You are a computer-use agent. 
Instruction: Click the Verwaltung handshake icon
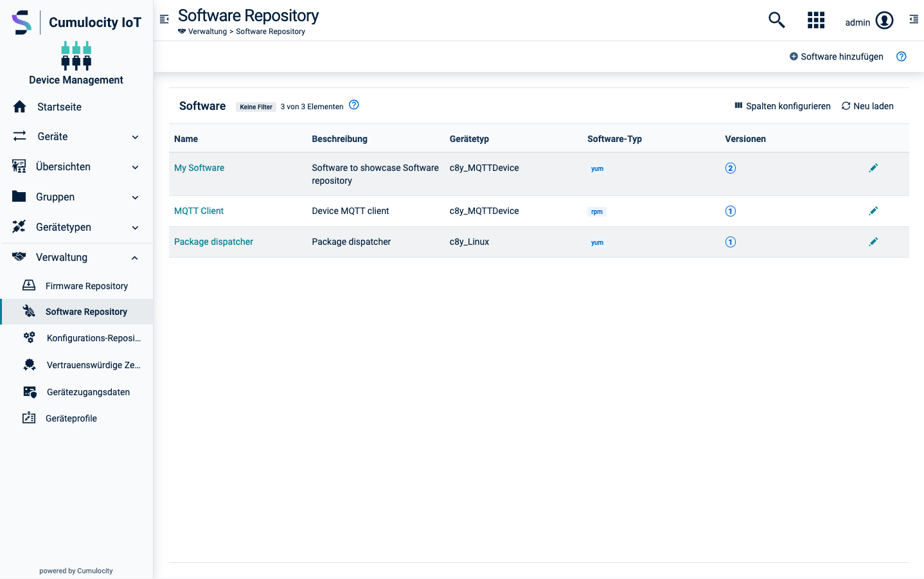[x=19, y=256]
